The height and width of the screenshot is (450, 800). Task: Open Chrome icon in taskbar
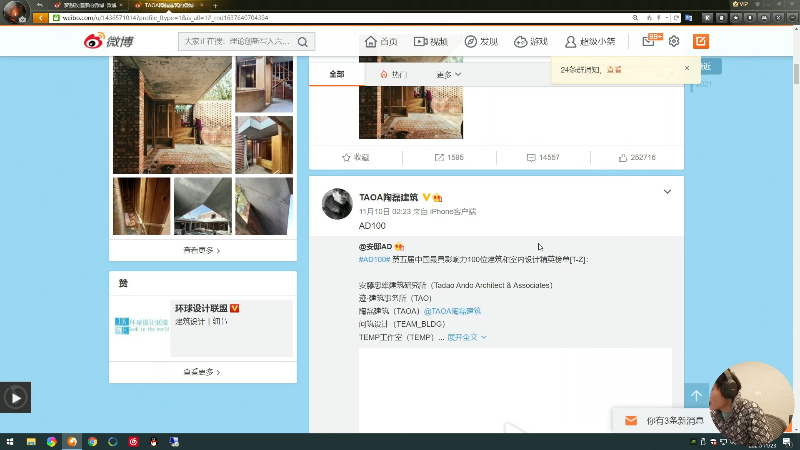pyautogui.click(x=92, y=442)
